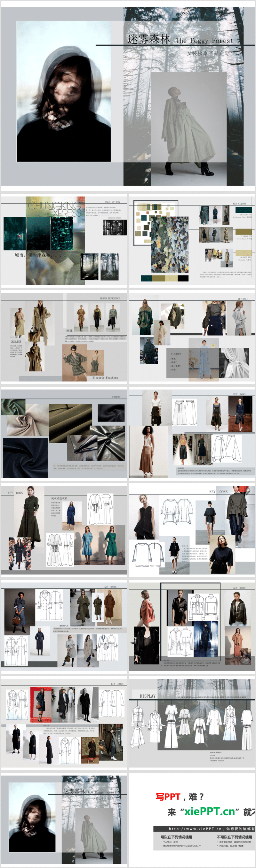The image size is (256, 868).
Task: Select the tree bark camouflage texture image
Action: pos(169,244)
